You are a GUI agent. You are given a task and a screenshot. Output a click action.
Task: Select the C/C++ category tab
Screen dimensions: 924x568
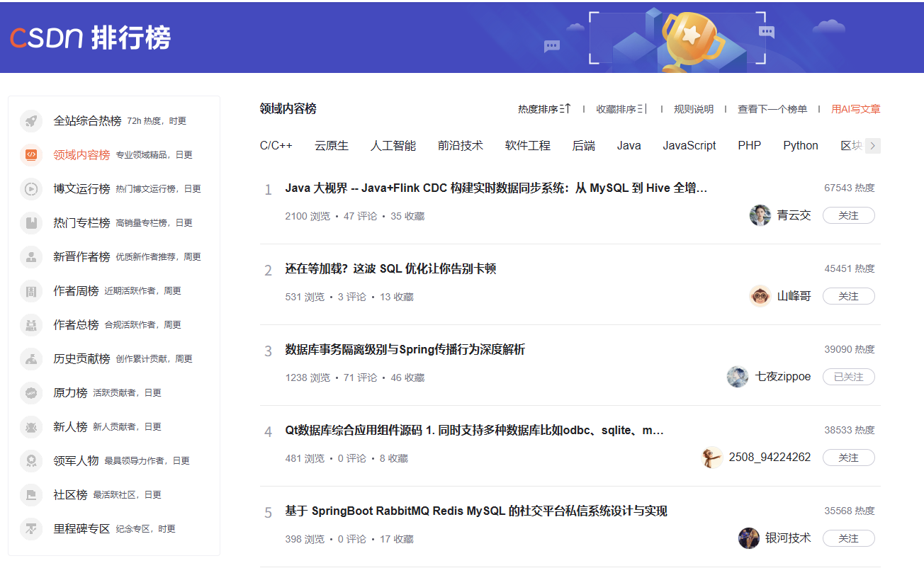coord(276,146)
